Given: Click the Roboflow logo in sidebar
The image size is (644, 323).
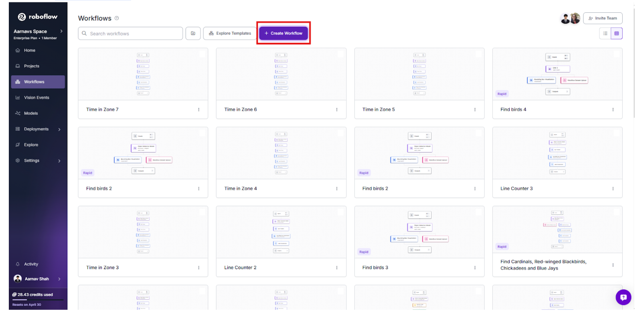Looking at the screenshot, I should [x=37, y=17].
